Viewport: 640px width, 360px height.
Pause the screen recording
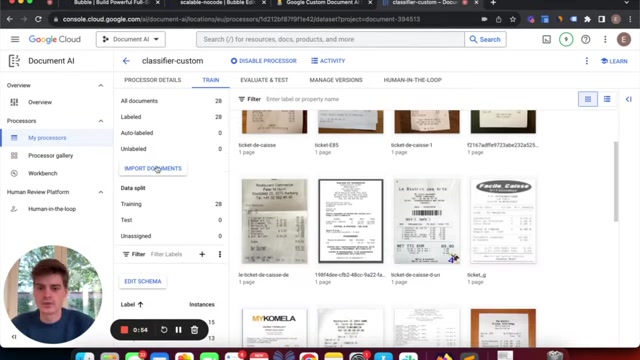(178, 330)
